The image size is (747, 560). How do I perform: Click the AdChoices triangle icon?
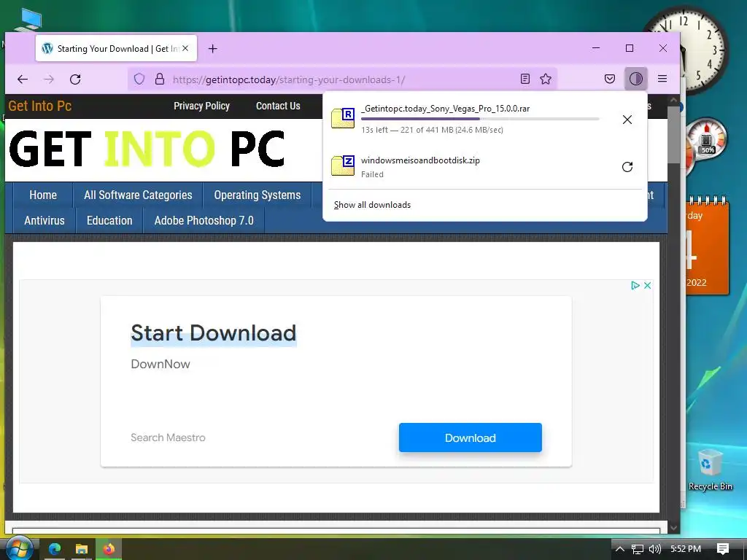click(635, 285)
